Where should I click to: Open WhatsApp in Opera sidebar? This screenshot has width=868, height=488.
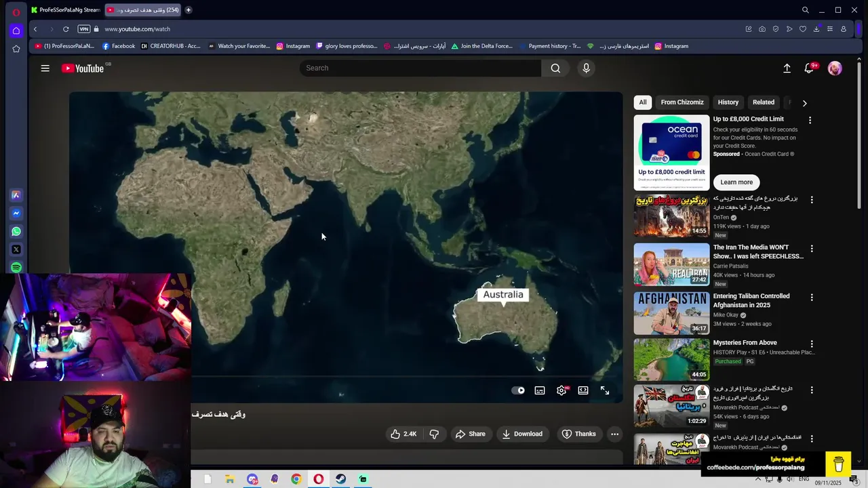click(16, 231)
